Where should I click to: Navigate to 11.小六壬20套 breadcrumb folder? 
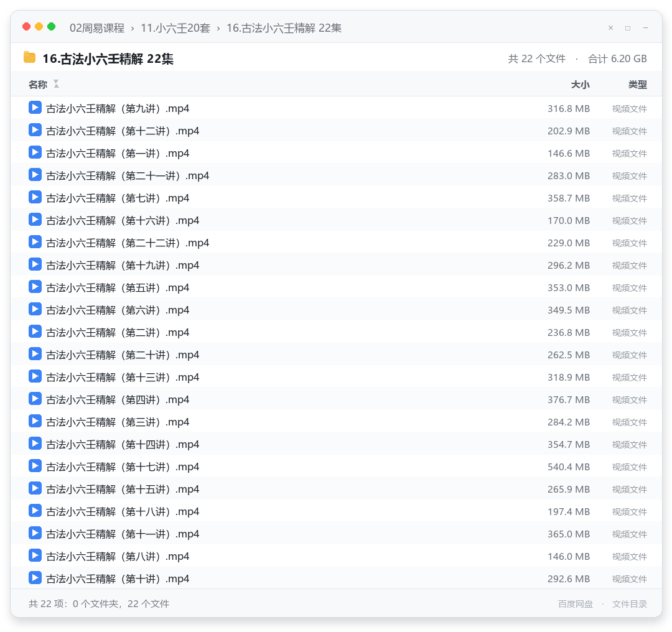175,28
